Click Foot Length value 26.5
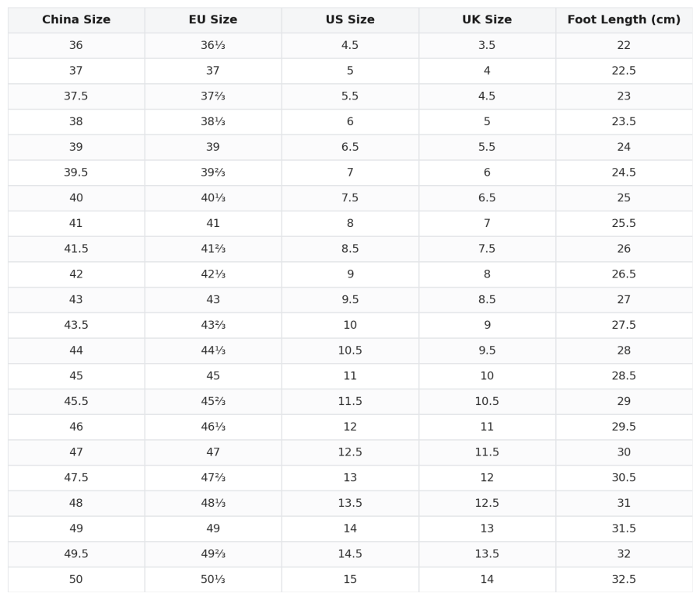The height and width of the screenshot is (600, 700). [624, 274]
